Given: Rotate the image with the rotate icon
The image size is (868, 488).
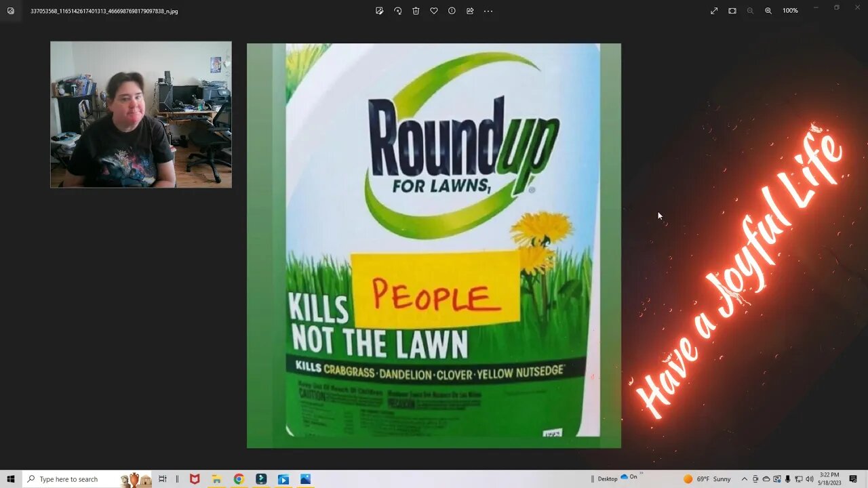Looking at the screenshot, I should [398, 11].
